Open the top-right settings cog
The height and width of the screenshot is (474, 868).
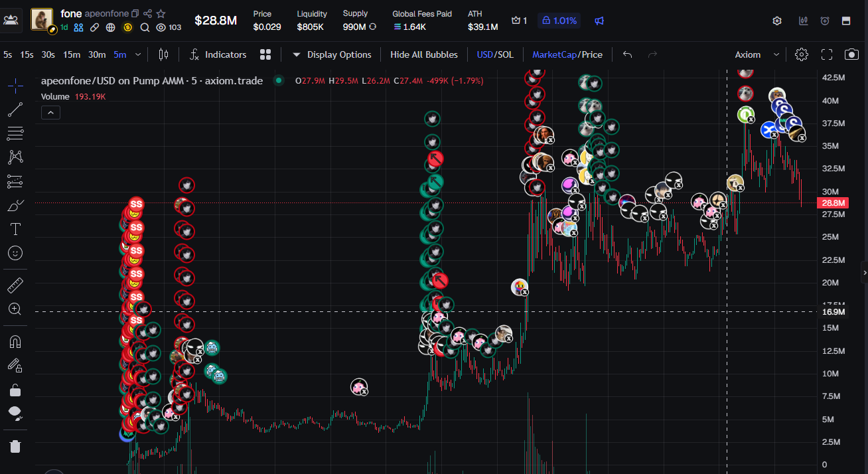pos(777,21)
